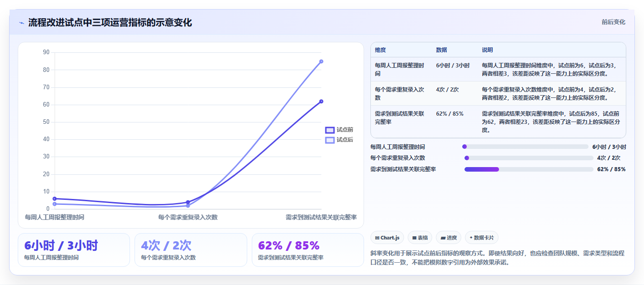Screen dimensions: 644x285
Task: Click progress value label 6小时 / 3小时
Action: point(609,147)
